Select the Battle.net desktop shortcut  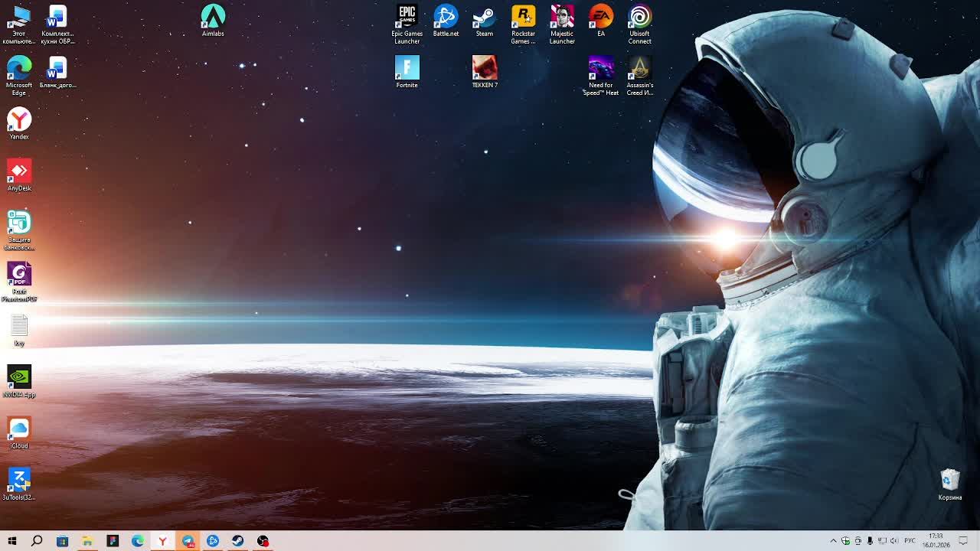coord(446,21)
